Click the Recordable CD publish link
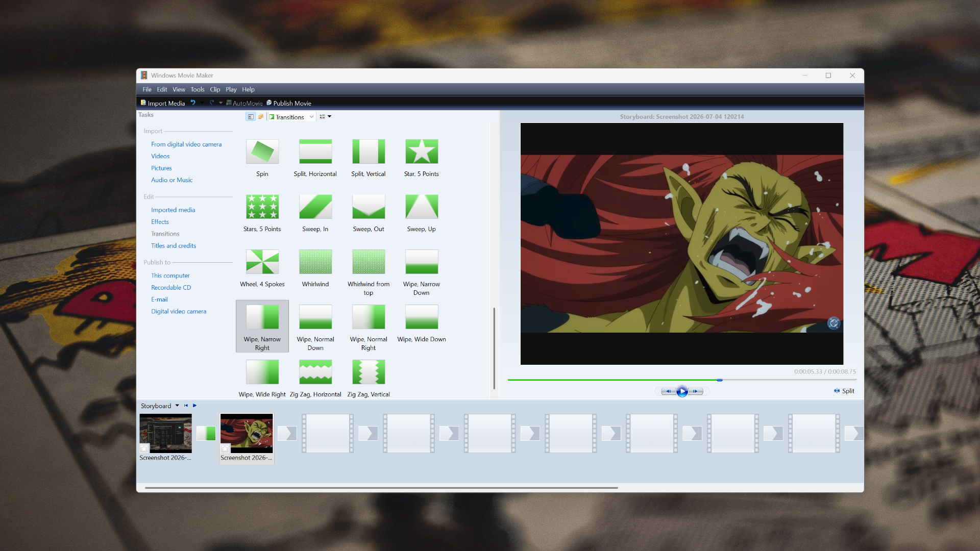 click(171, 287)
